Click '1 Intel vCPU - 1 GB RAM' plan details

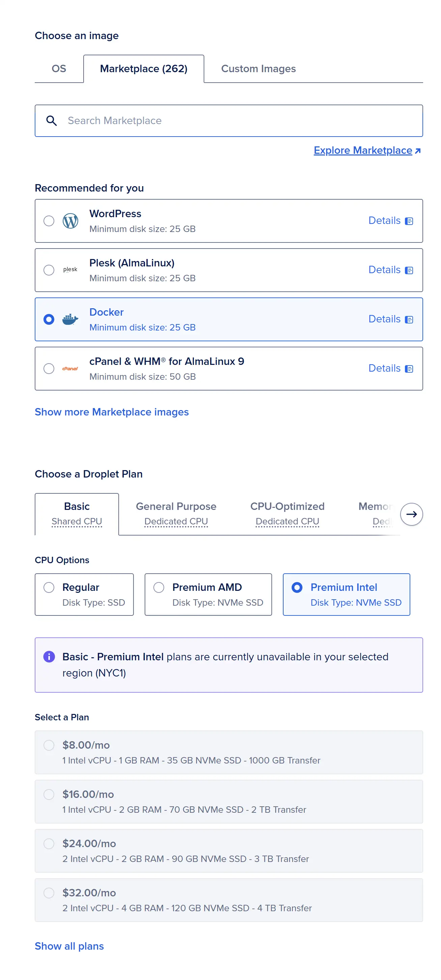[x=191, y=760]
